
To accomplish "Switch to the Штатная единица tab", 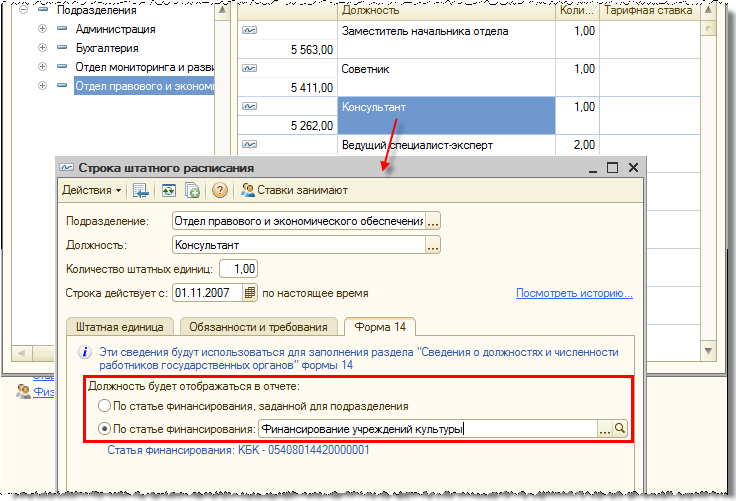I will pos(119,326).
